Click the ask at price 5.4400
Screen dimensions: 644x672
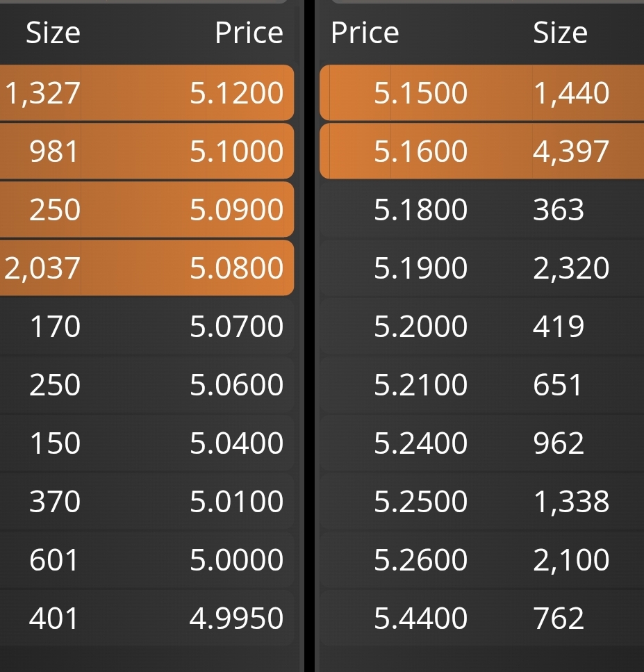click(482, 618)
